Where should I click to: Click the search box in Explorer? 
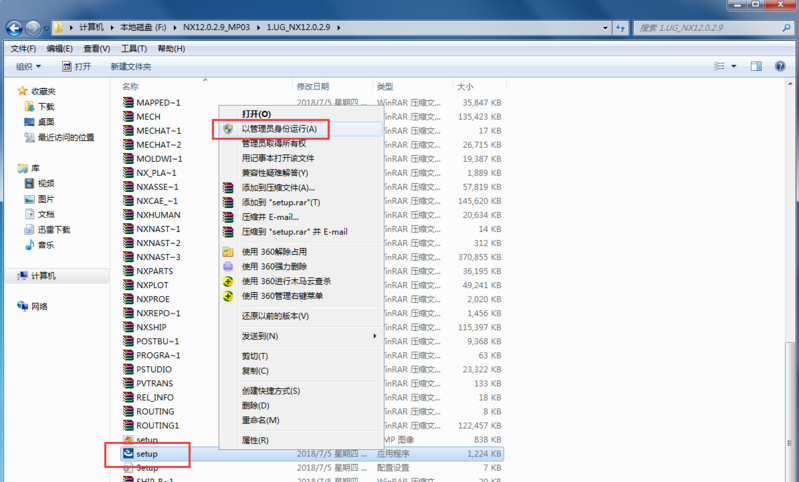click(x=710, y=27)
